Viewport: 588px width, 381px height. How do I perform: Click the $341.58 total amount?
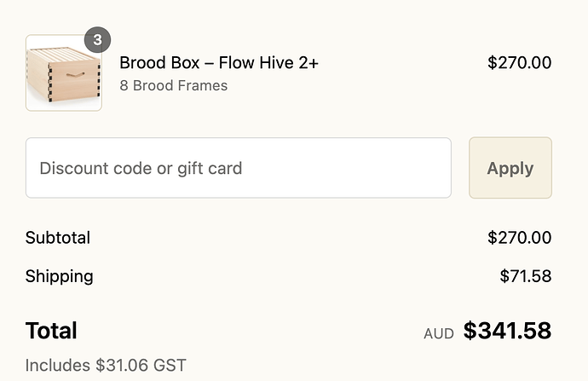507,331
